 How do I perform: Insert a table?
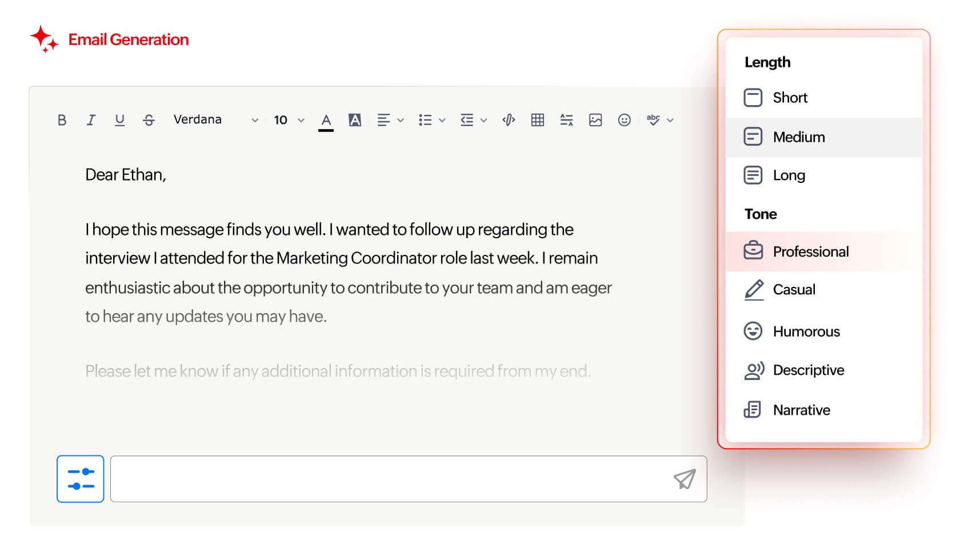(x=537, y=119)
